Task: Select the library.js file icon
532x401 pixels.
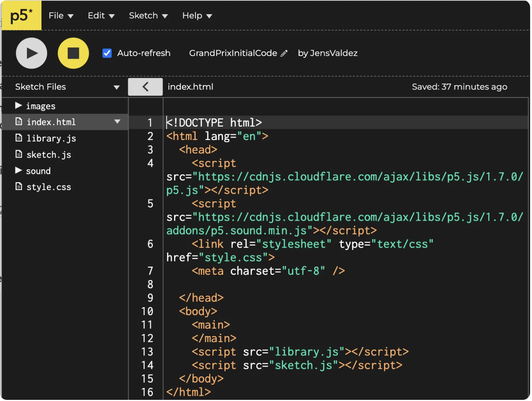Action: point(19,138)
